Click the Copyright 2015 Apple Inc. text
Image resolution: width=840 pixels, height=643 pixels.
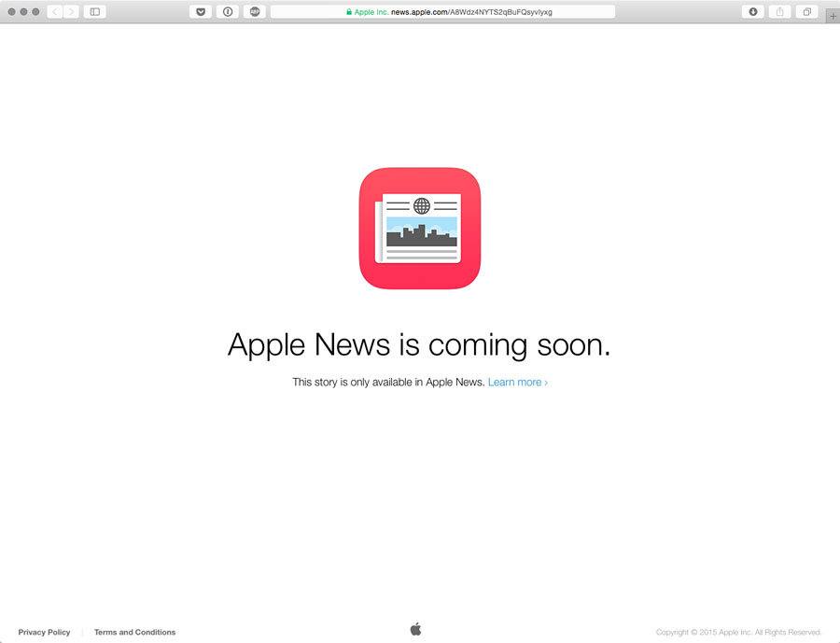(739, 633)
